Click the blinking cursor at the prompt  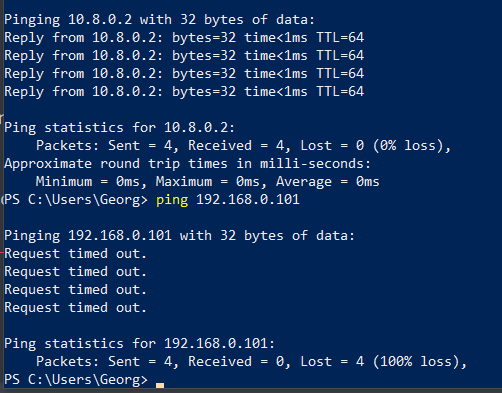[x=160, y=385]
